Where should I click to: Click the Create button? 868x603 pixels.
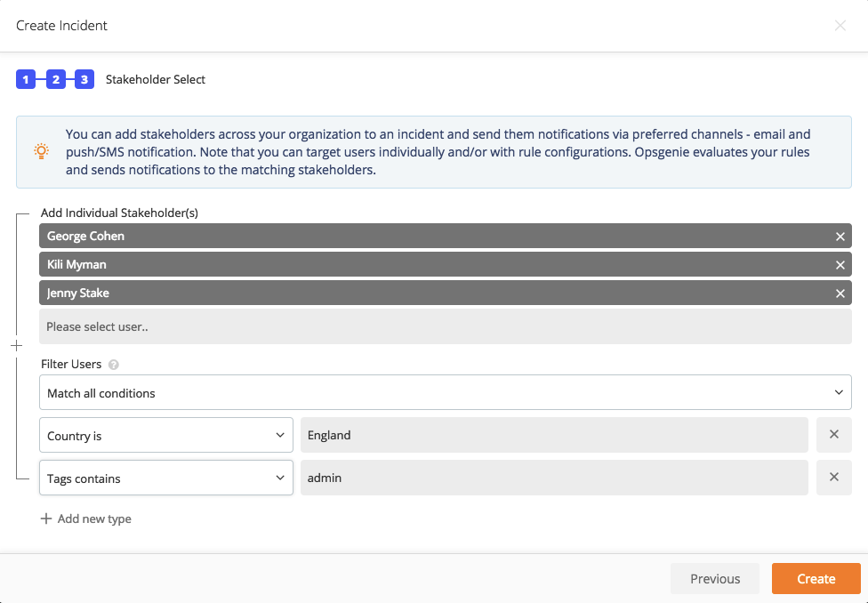tap(816, 579)
